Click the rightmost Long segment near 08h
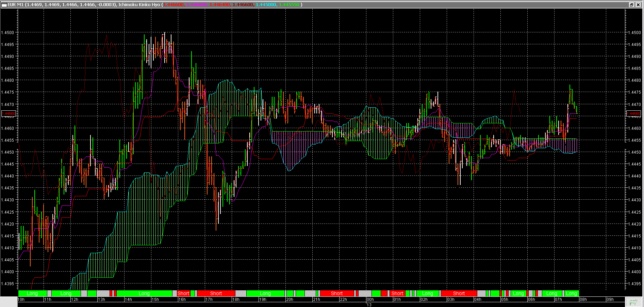 [572, 293]
